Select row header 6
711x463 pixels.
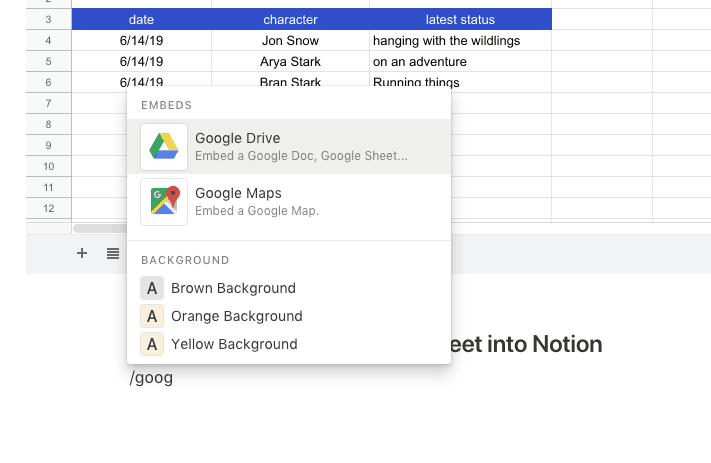pyautogui.click(x=49, y=82)
